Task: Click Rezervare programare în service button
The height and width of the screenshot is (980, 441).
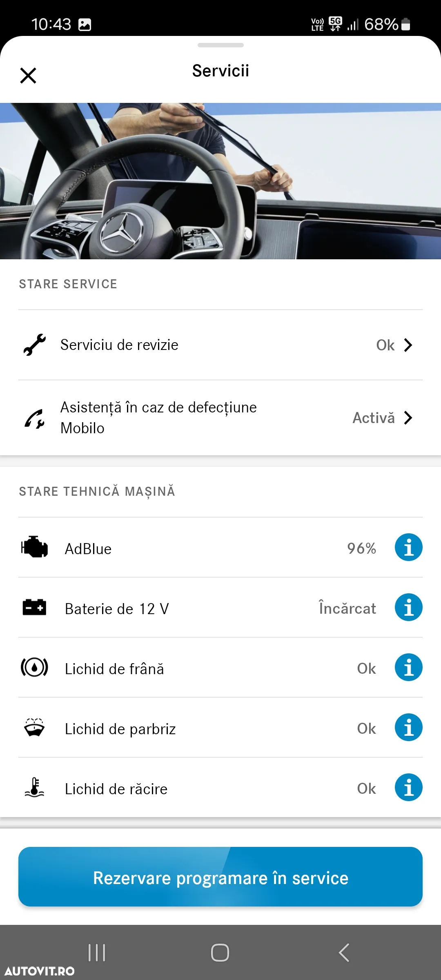Action: point(220,877)
